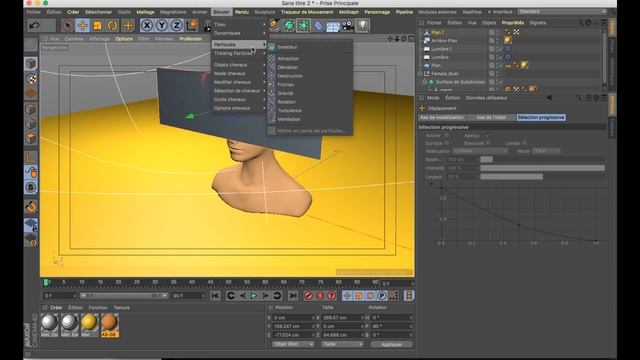The height and width of the screenshot is (360, 640).
Task: Click the red autokey button
Action: click(x=320, y=296)
